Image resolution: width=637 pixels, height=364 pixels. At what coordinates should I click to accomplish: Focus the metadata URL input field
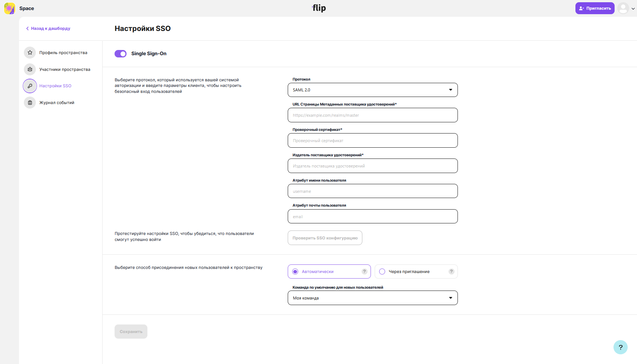coord(372,115)
